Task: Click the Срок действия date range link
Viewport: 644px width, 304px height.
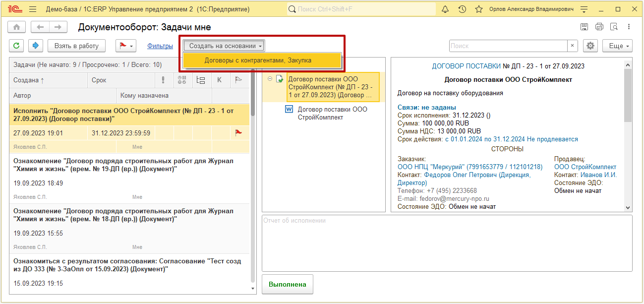Action: (511, 139)
